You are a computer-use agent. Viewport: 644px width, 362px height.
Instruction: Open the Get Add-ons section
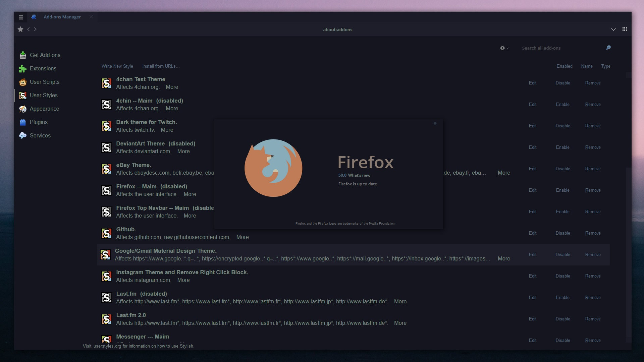pos(45,55)
